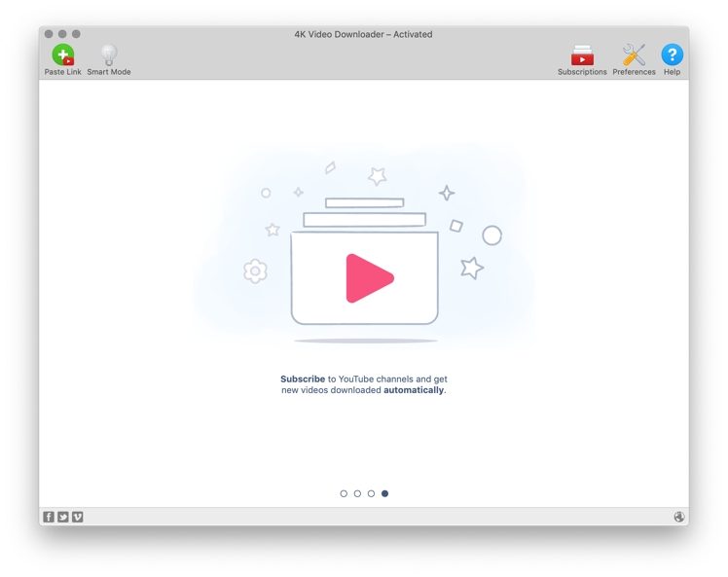Open the Twitter link in status bar
Screen dimensions: 728x577
tap(63, 517)
